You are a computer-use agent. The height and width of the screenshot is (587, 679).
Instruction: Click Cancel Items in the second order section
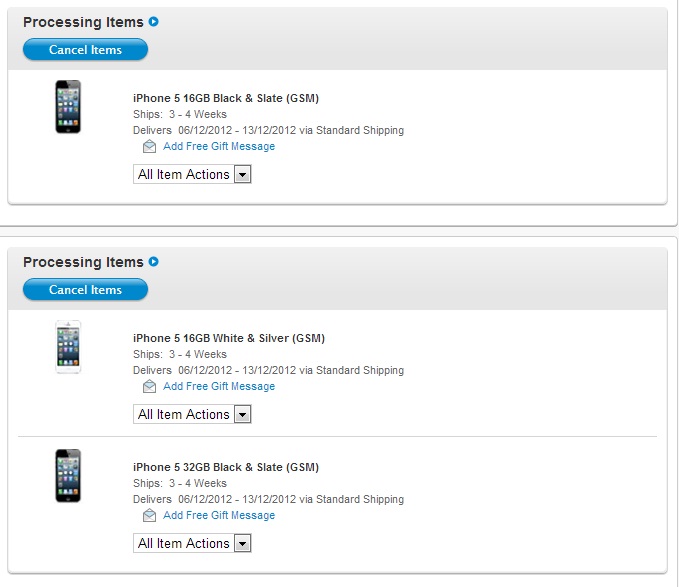(x=85, y=289)
